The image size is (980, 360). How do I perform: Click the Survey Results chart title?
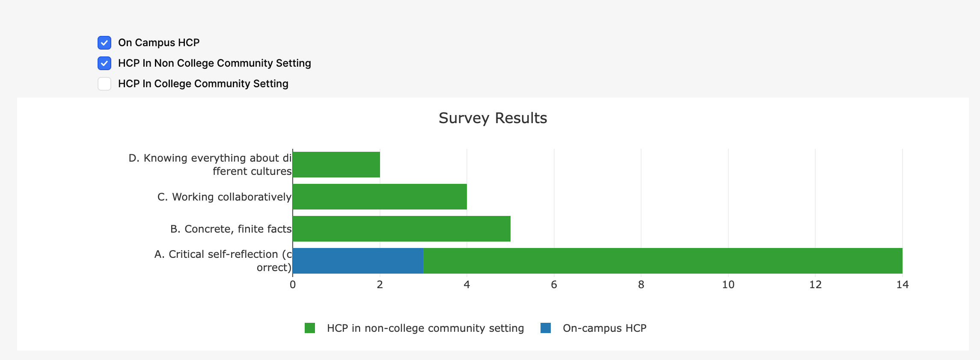[493, 118]
